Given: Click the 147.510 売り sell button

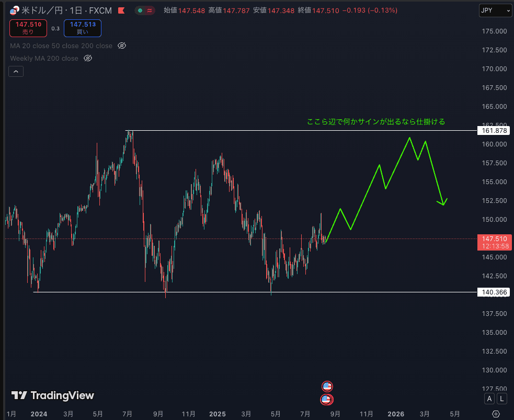Looking at the screenshot, I should pos(28,28).
